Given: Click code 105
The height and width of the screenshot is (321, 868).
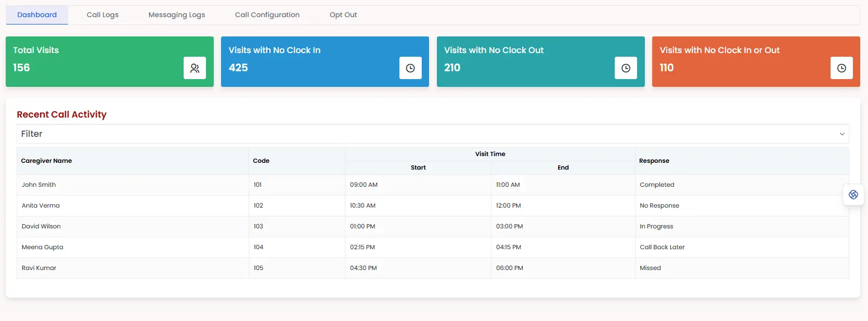Looking at the screenshot, I should click(258, 268).
